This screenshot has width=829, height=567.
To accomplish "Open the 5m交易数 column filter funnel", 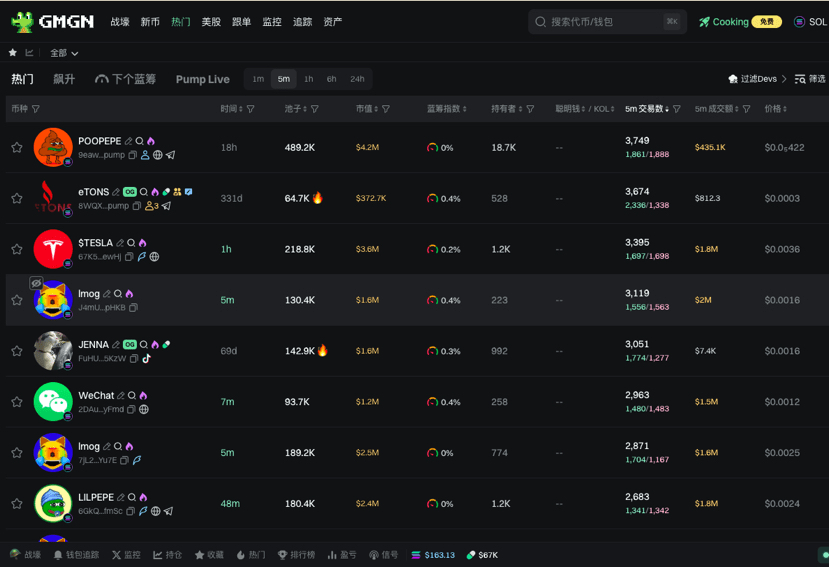I will click(x=677, y=109).
